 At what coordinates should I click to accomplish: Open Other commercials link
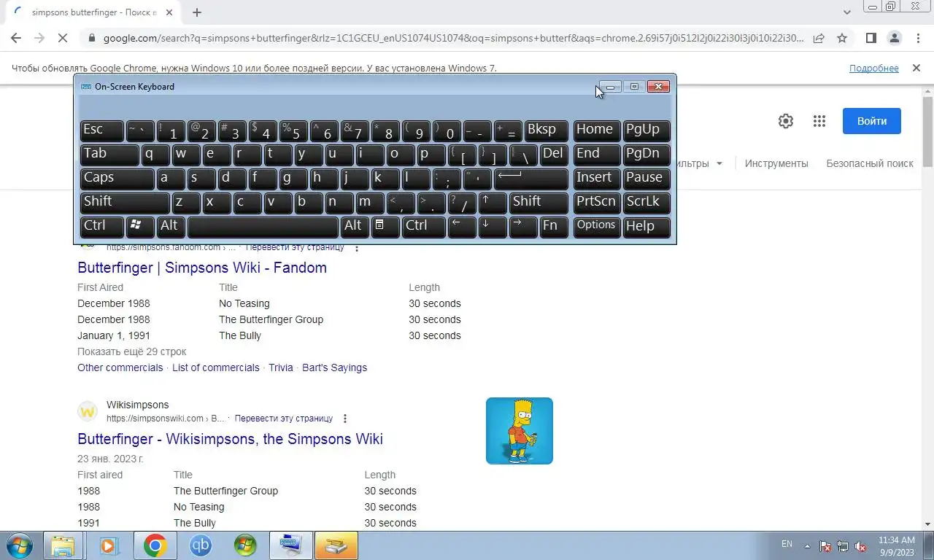(120, 367)
